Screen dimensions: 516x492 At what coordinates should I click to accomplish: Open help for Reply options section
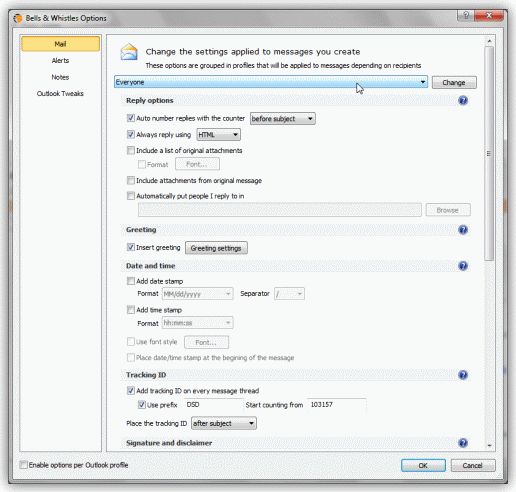point(463,100)
